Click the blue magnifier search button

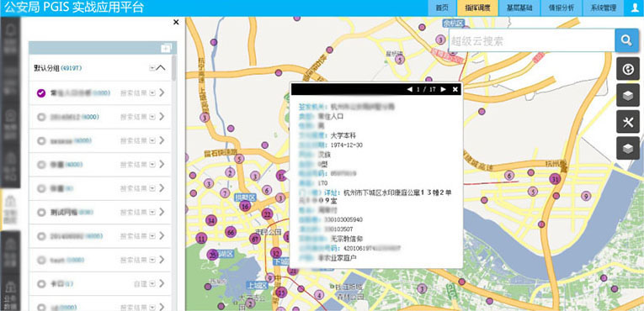pos(626,40)
